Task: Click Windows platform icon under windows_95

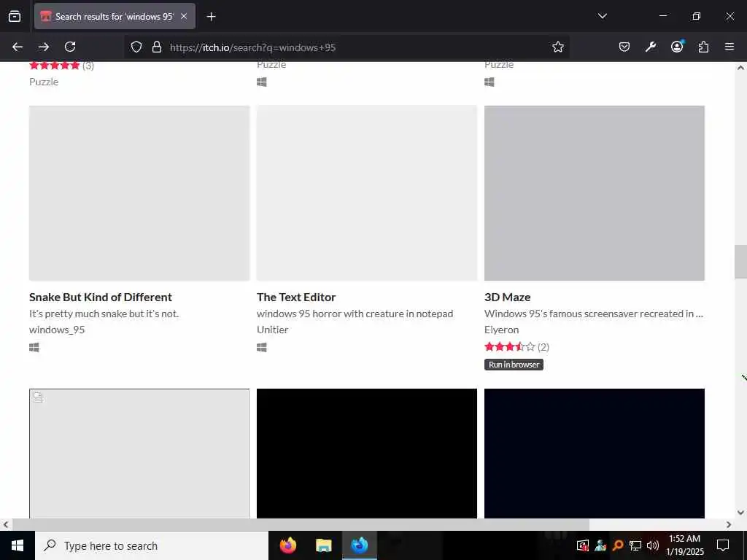Action: click(34, 348)
